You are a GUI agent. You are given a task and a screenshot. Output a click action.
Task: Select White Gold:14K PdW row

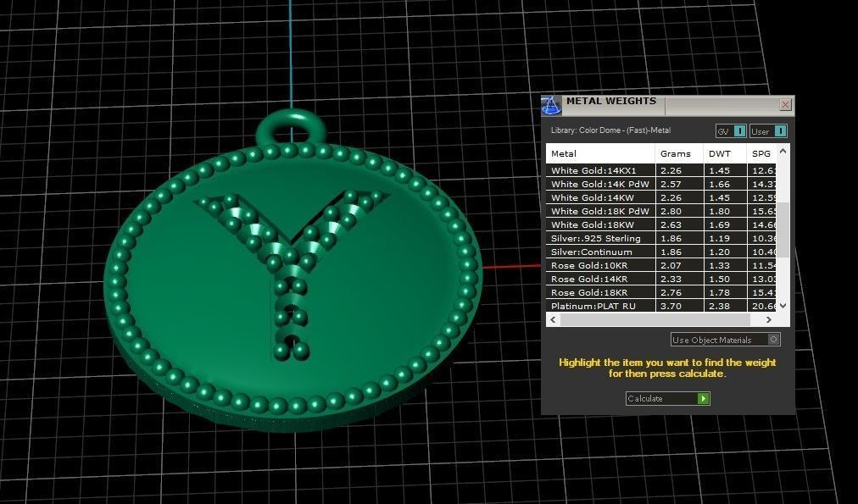(x=660, y=184)
